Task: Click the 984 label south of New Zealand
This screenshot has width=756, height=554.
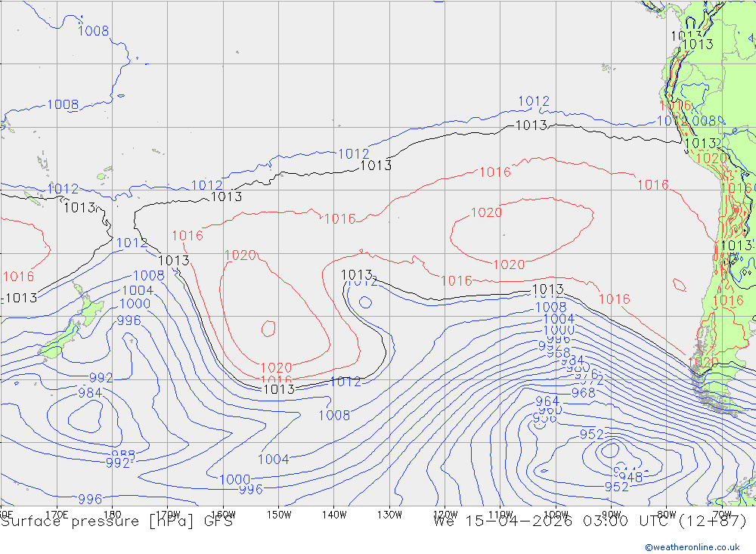Action: click(90, 393)
